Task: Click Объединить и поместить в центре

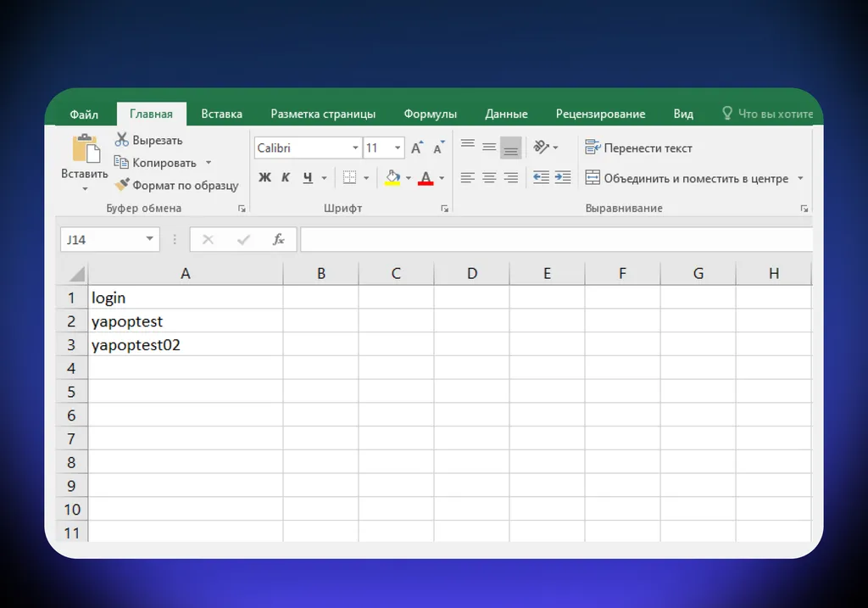Action: [687, 178]
